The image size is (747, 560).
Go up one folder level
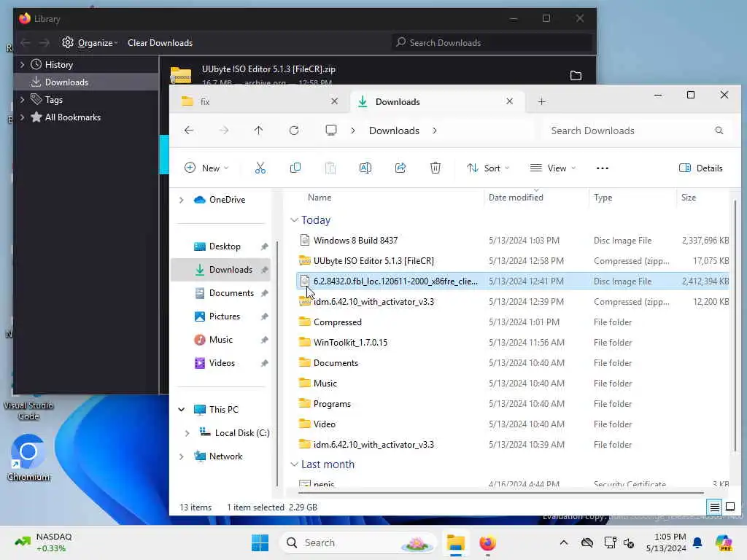point(259,131)
